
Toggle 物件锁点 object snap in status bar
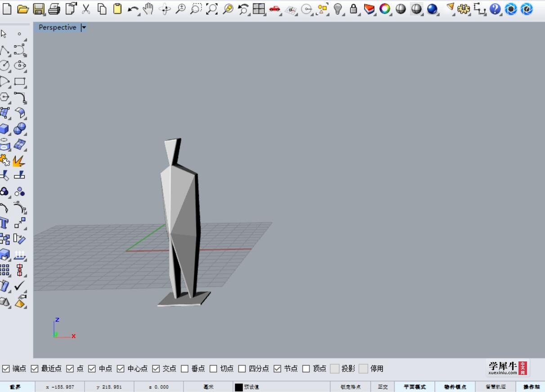tap(455, 387)
